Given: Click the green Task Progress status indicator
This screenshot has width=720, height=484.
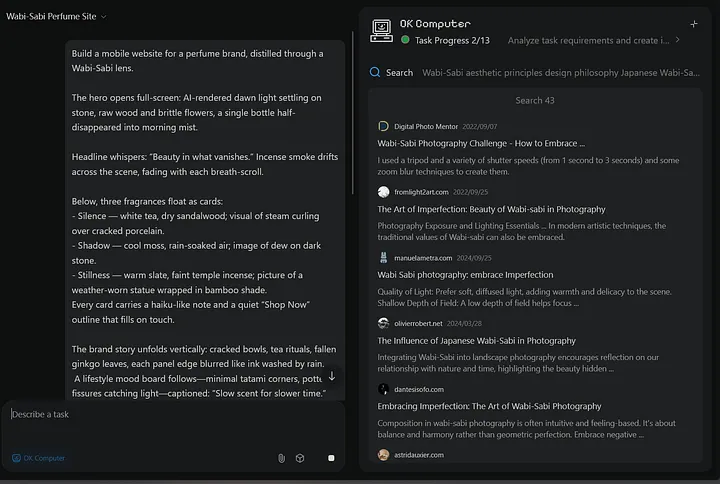Looking at the screenshot, I should (x=405, y=40).
